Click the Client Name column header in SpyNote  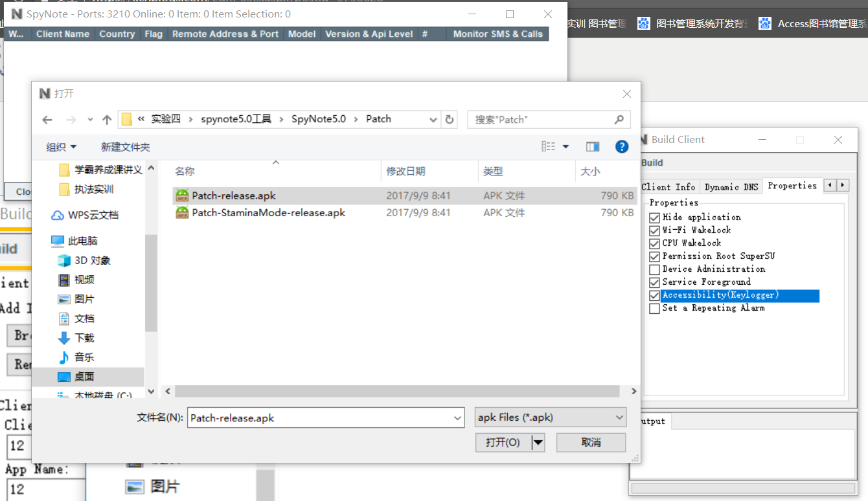click(x=63, y=34)
